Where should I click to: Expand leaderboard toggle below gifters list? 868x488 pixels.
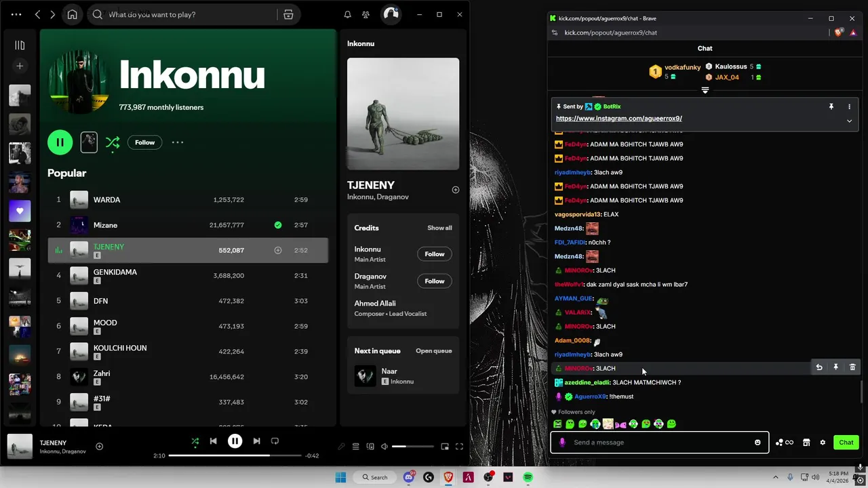coord(705,90)
